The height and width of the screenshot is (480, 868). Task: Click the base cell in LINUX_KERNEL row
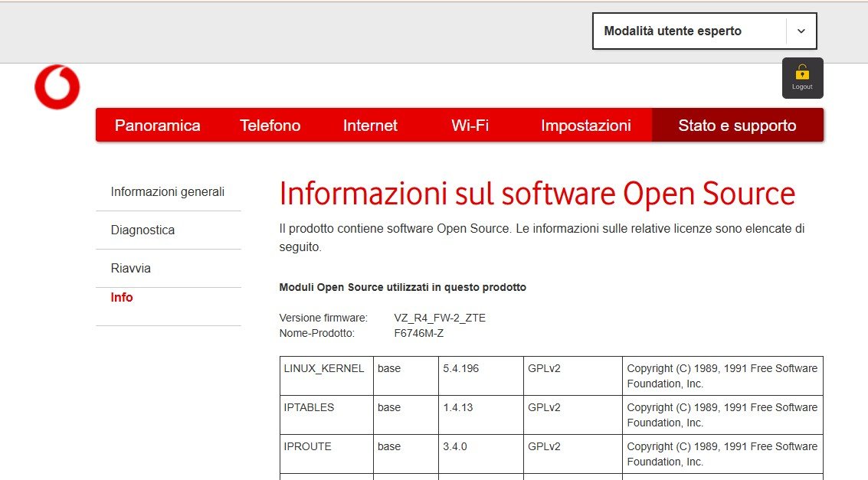(406, 376)
